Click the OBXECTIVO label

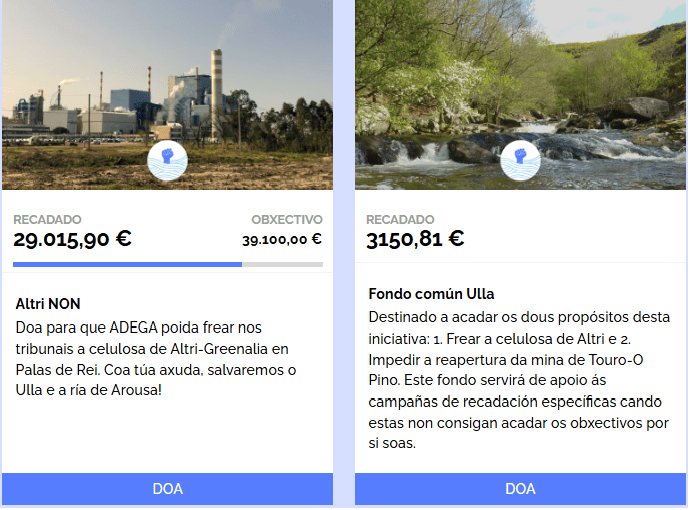point(286,219)
